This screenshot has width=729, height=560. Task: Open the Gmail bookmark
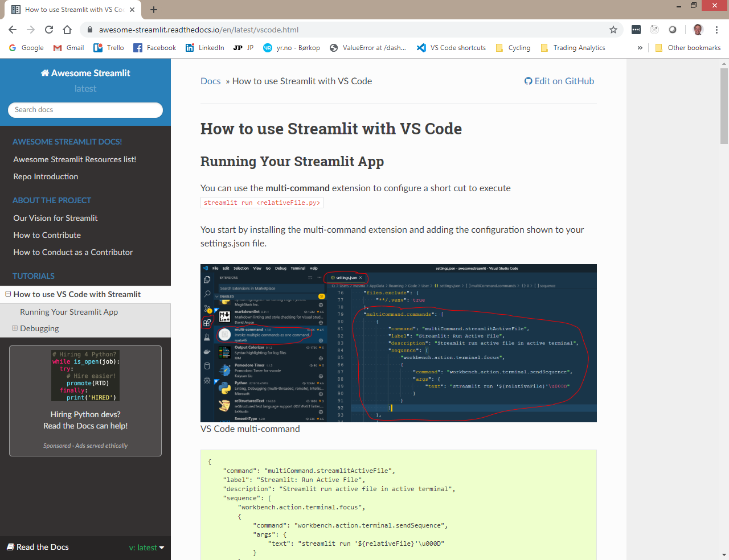coord(68,48)
